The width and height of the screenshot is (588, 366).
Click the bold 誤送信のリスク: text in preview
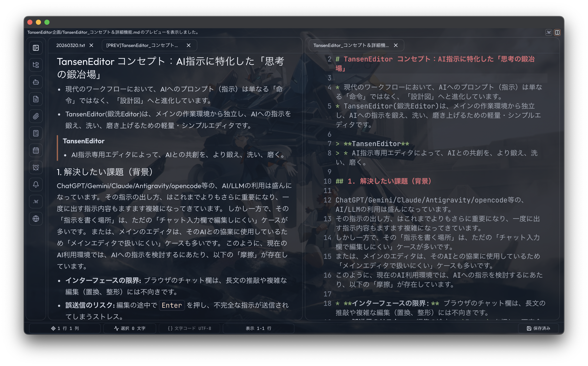tap(90, 306)
